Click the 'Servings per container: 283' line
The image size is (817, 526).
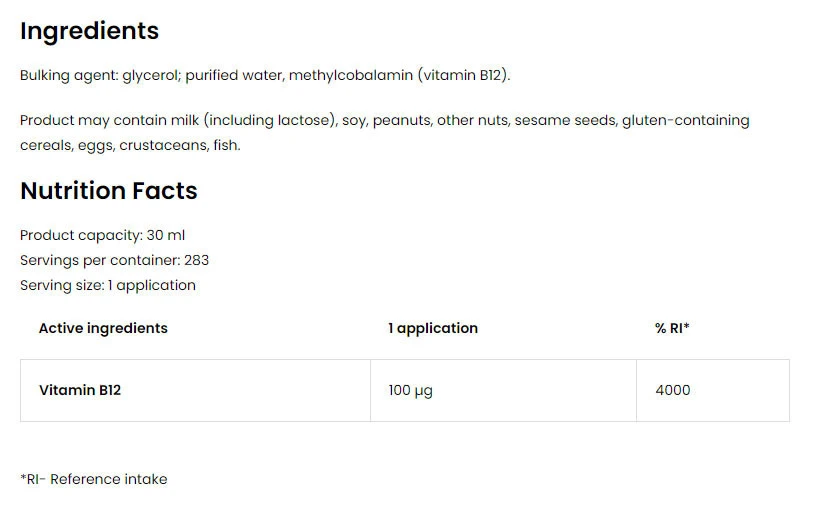tap(114, 260)
